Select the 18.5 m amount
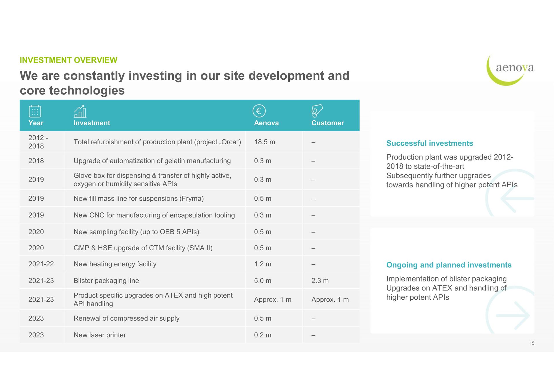 (265, 142)
